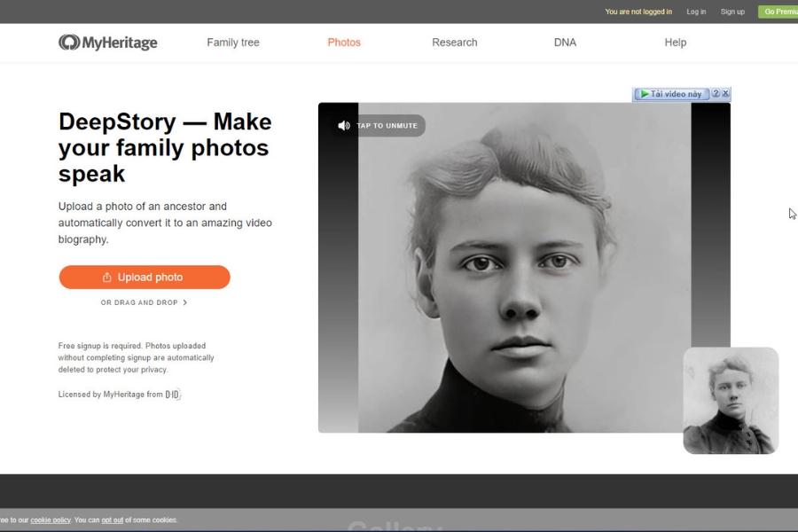This screenshot has height=532, width=798.
Task: Click the MyHeritage logo
Action: tap(107, 43)
